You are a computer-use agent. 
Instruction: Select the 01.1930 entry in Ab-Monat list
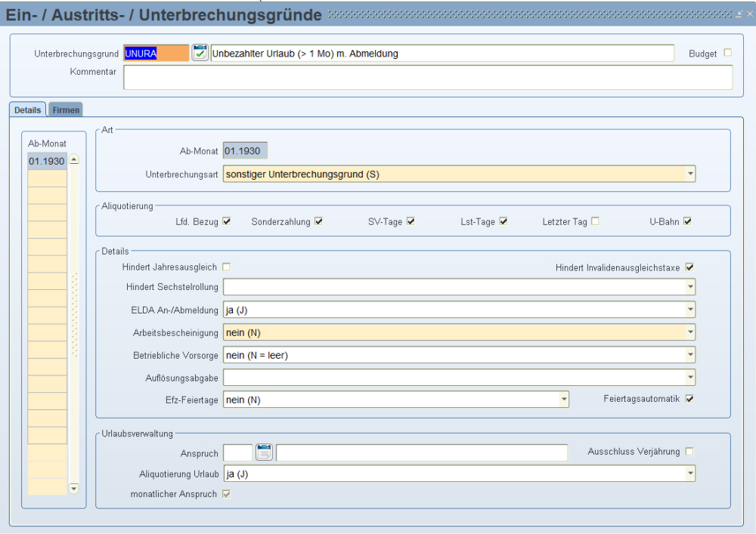coord(47,162)
